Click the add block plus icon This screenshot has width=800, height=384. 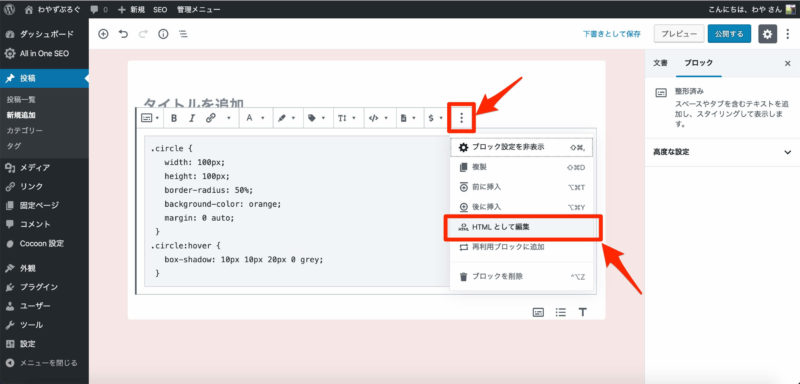(x=104, y=34)
